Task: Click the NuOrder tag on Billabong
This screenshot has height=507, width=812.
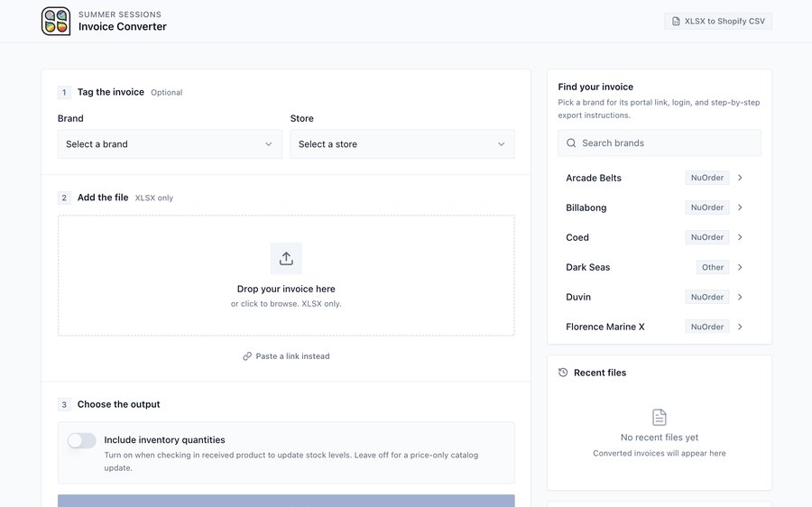Action: coord(706,207)
